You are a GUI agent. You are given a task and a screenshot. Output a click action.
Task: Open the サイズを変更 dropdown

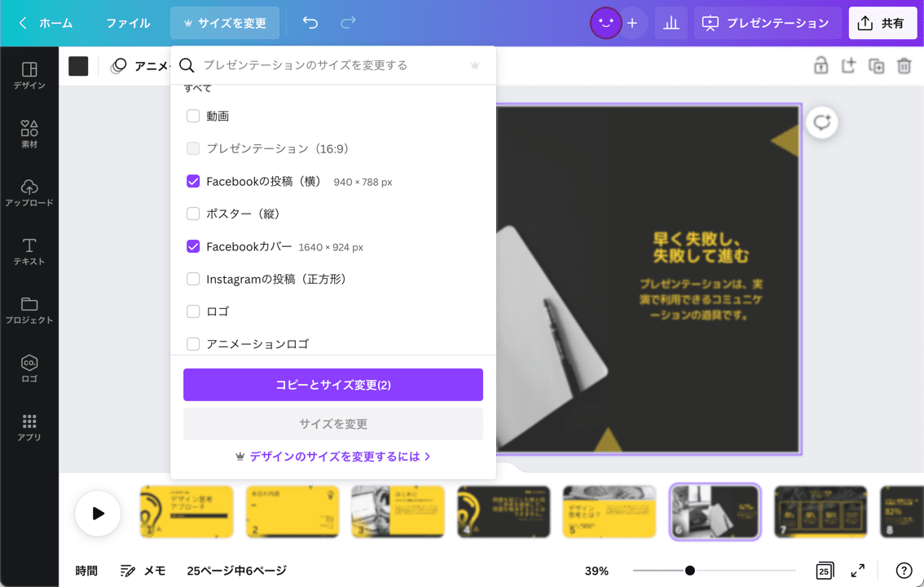click(x=225, y=23)
